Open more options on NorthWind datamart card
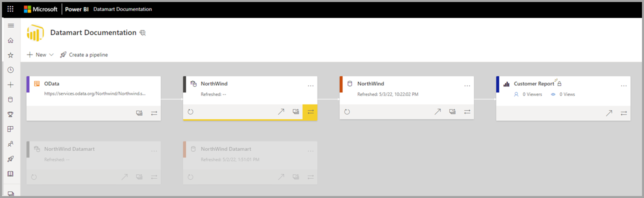Image resolution: width=644 pixels, height=198 pixels. point(310,86)
